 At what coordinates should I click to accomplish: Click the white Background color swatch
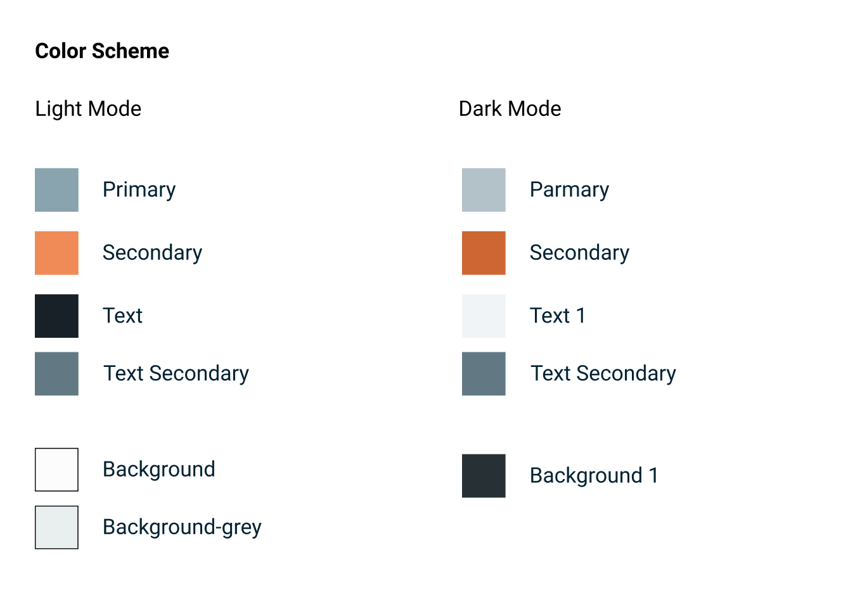(x=56, y=470)
